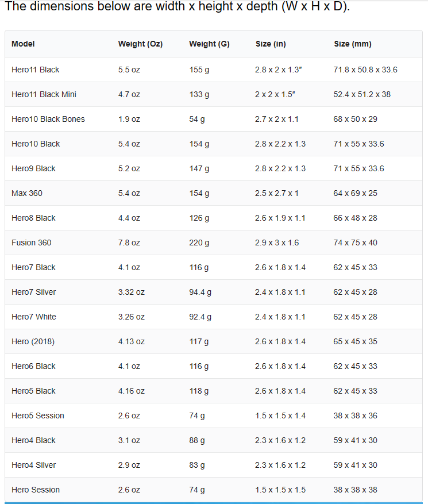
Task: Click the Hero4 Silver model cell
Action: point(34,465)
